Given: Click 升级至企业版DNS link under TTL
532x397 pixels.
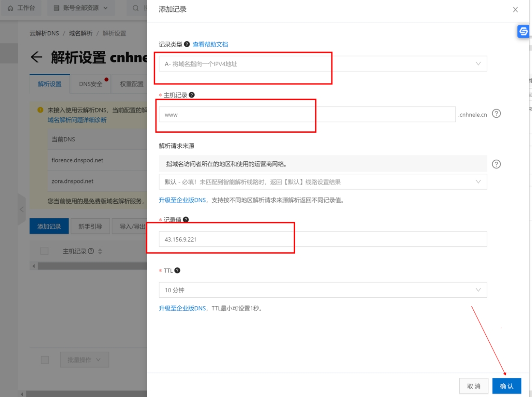Looking at the screenshot, I should (x=183, y=308).
